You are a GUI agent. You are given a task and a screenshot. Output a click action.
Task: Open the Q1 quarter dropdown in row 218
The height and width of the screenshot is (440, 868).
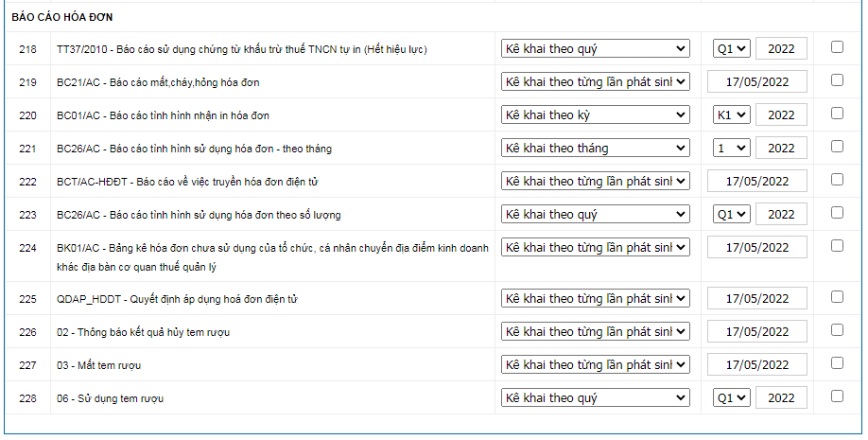(x=731, y=48)
